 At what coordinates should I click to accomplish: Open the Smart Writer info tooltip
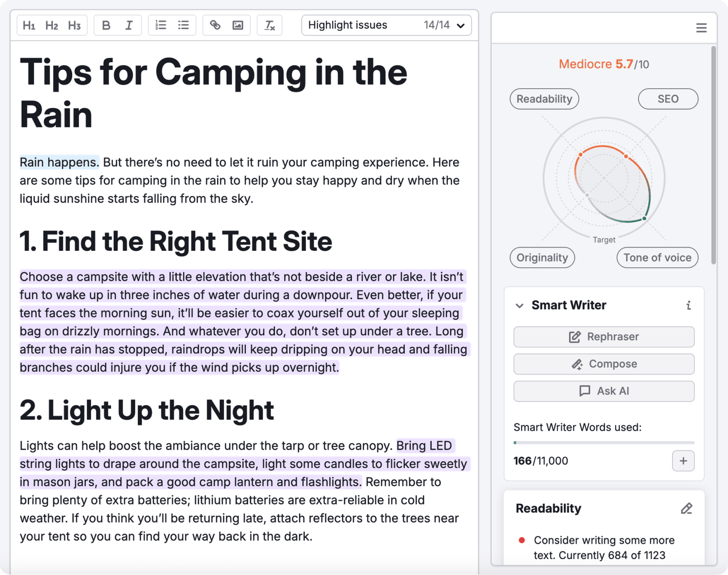click(688, 306)
